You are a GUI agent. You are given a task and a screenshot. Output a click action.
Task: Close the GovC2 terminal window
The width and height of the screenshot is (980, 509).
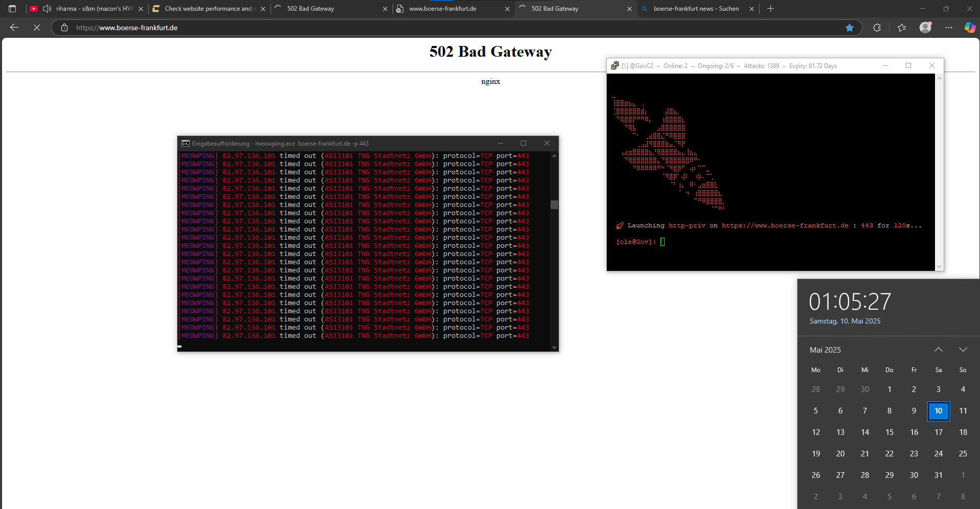point(932,65)
